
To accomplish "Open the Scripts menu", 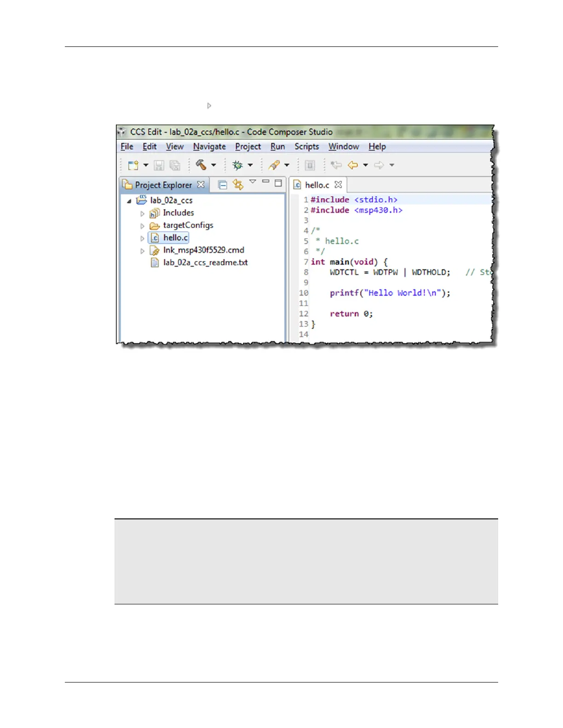I will point(307,147).
